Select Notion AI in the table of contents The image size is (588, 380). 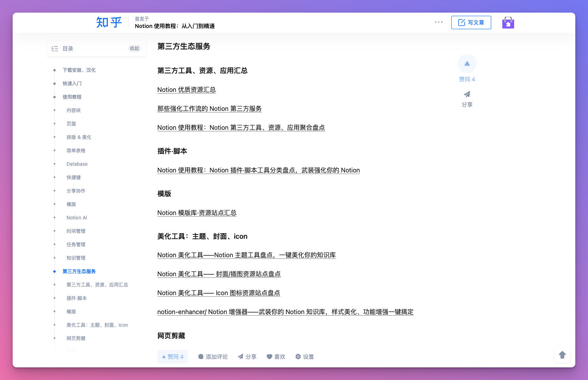(77, 217)
